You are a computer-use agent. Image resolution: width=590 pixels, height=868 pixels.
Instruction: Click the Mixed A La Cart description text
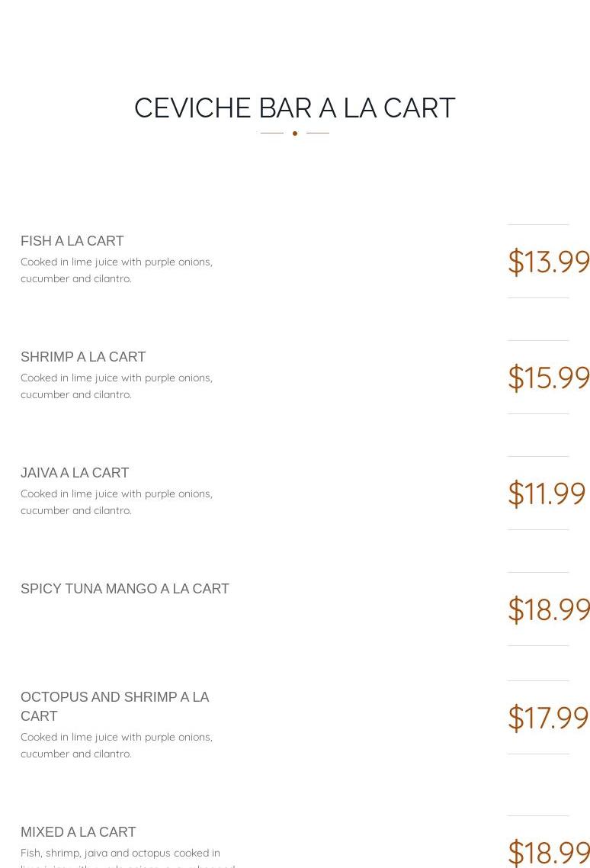tap(120, 854)
